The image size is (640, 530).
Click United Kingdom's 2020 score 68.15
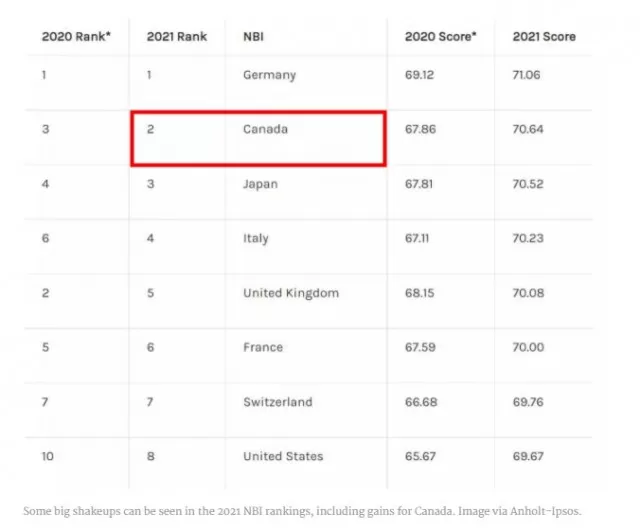click(420, 293)
